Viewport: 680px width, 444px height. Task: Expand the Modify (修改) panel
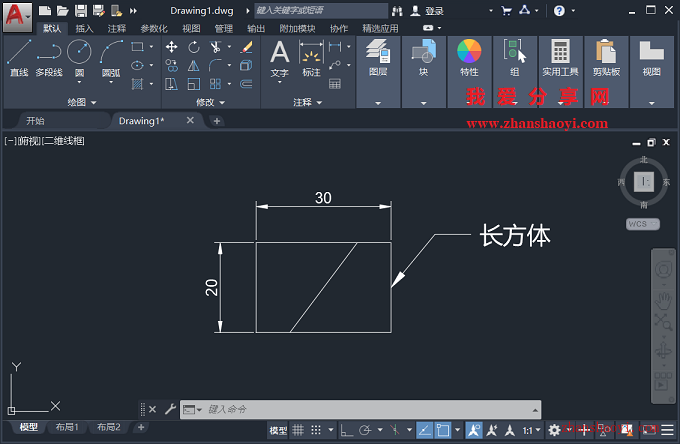210,102
